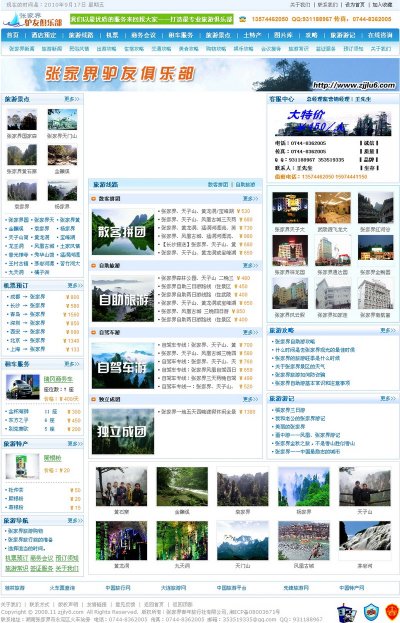Click 更多 in the 旅游特产 panel header

point(75,443)
